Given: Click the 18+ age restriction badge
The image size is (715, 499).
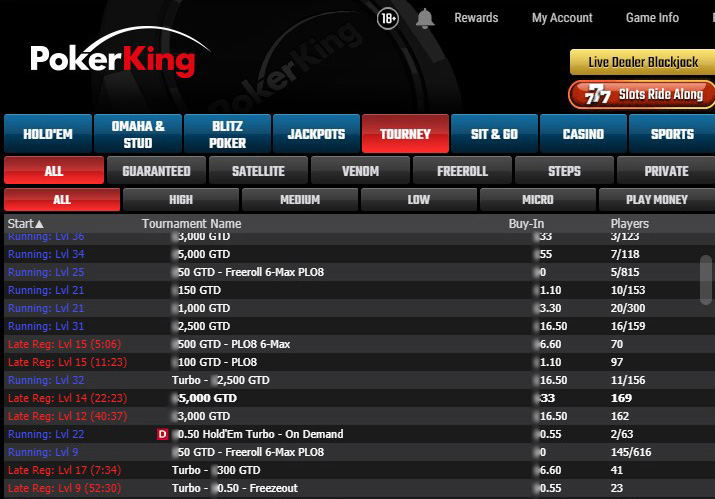Looking at the screenshot, I should point(390,18).
